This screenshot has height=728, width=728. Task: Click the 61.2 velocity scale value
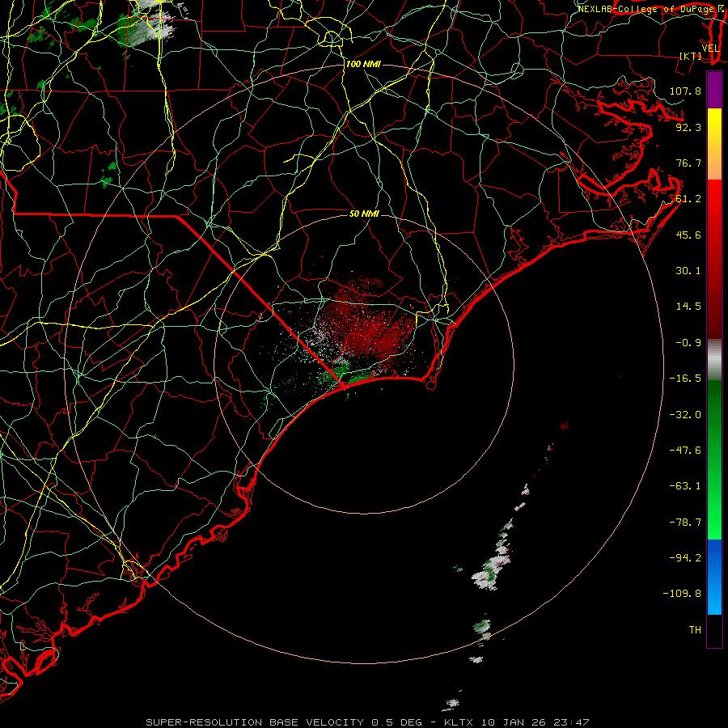coord(688,199)
